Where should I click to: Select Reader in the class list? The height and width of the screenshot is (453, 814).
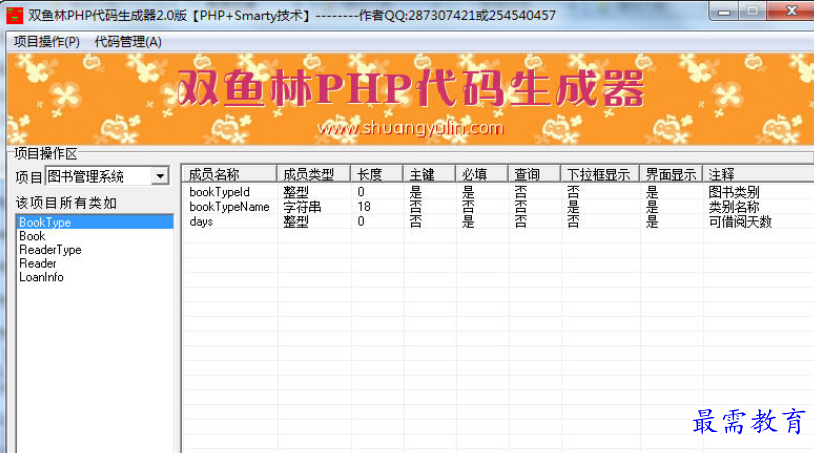click(94, 263)
